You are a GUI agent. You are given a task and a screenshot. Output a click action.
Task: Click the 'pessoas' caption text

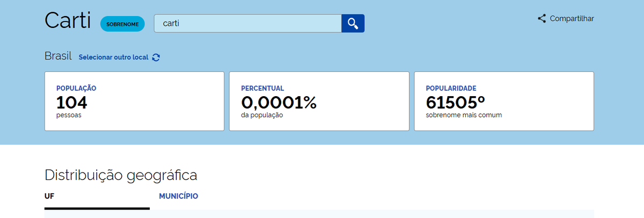(69, 115)
